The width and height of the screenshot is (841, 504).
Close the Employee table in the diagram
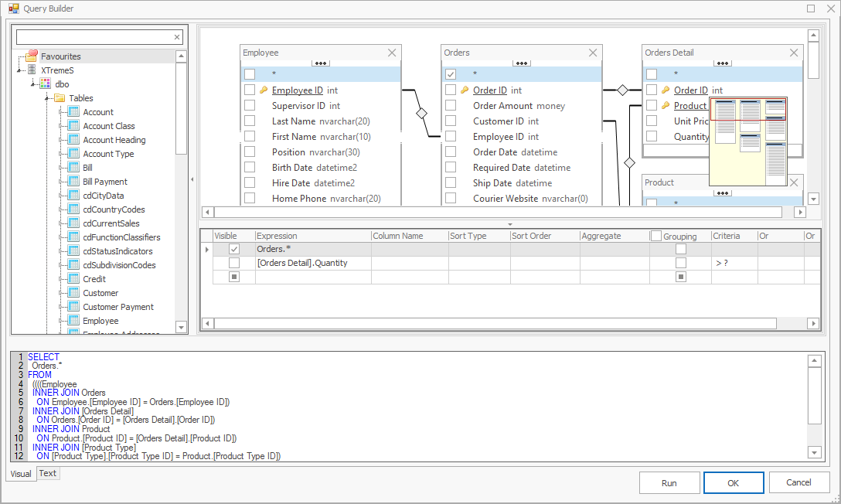point(392,53)
